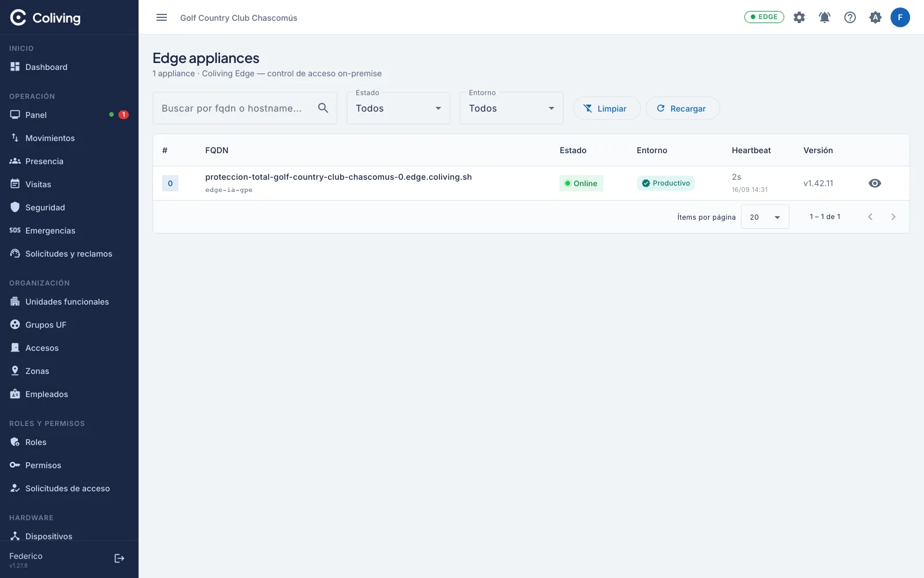924x578 pixels.
Task: Open help question mark icon
Action: tap(850, 17)
